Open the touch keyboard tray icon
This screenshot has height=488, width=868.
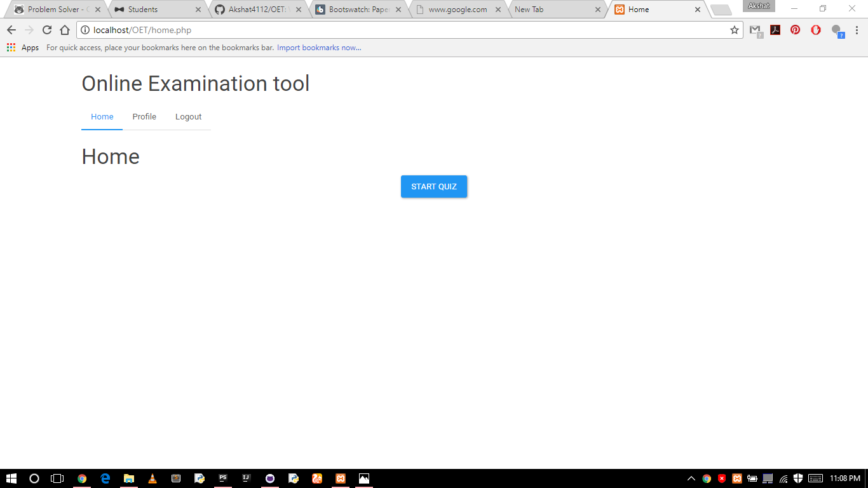816,478
